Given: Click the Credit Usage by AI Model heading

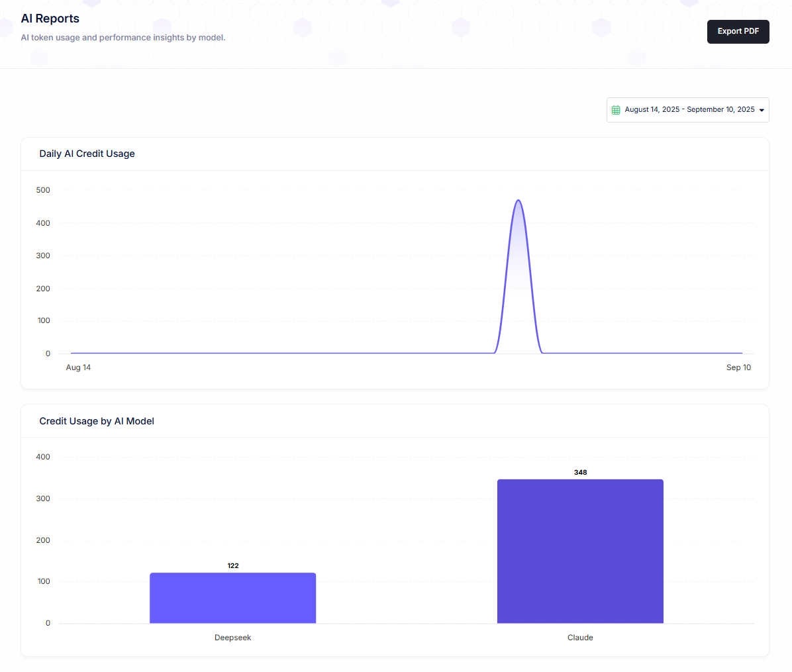Looking at the screenshot, I should (97, 421).
